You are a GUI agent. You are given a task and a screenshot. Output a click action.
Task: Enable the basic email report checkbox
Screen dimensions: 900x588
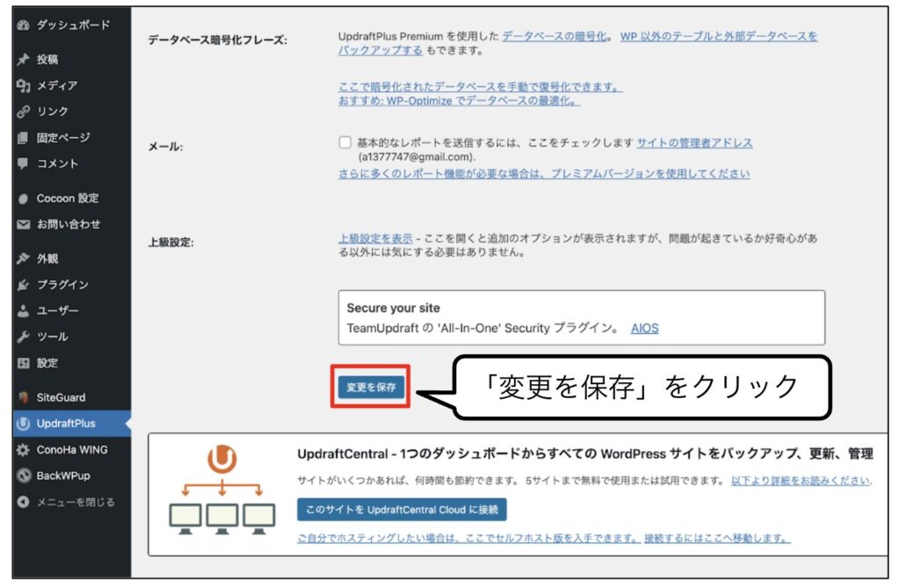click(x=345, y=142)
